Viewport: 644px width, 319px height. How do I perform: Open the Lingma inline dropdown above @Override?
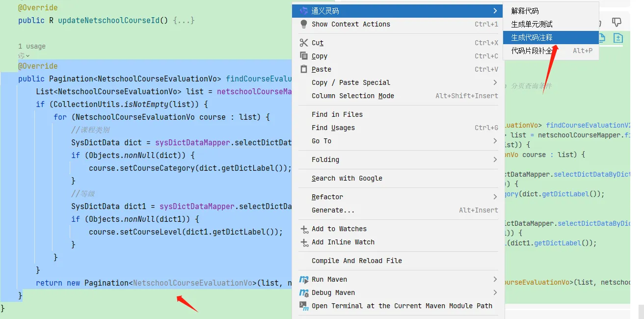click(x=24, y=56)
